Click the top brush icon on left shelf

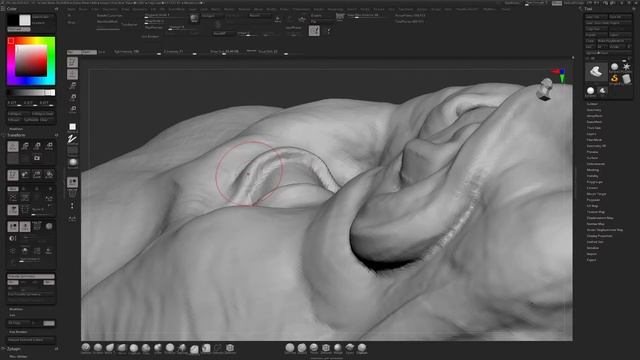coord(73,62)
